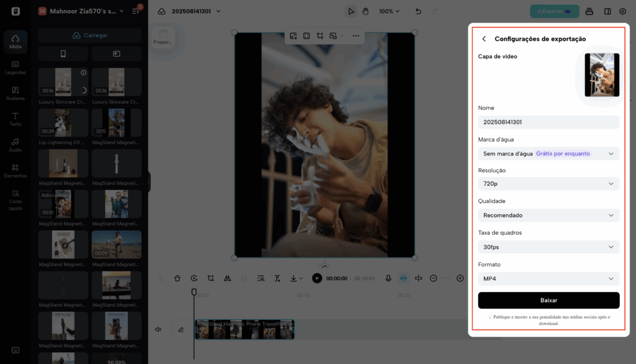The height and width of the screenshot is (364, 636).
Task: Toggle the side panel layout icon
Action: click(607, 11)
